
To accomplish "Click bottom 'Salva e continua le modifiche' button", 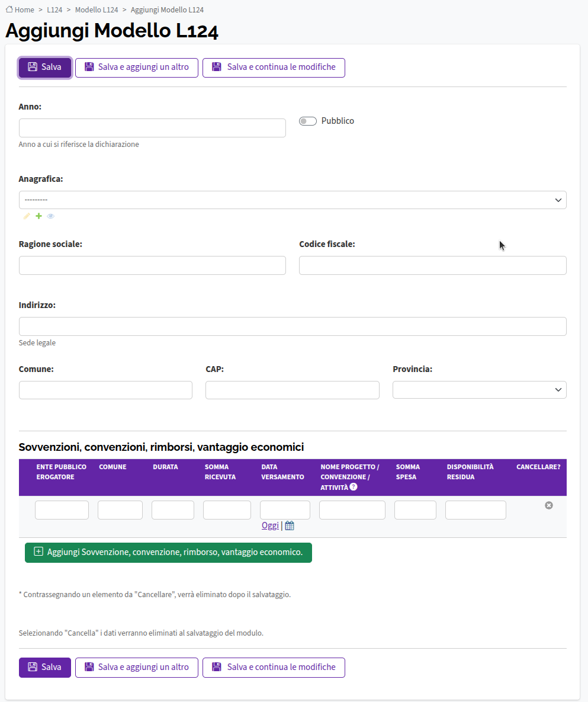I will (x=274, y=668).
